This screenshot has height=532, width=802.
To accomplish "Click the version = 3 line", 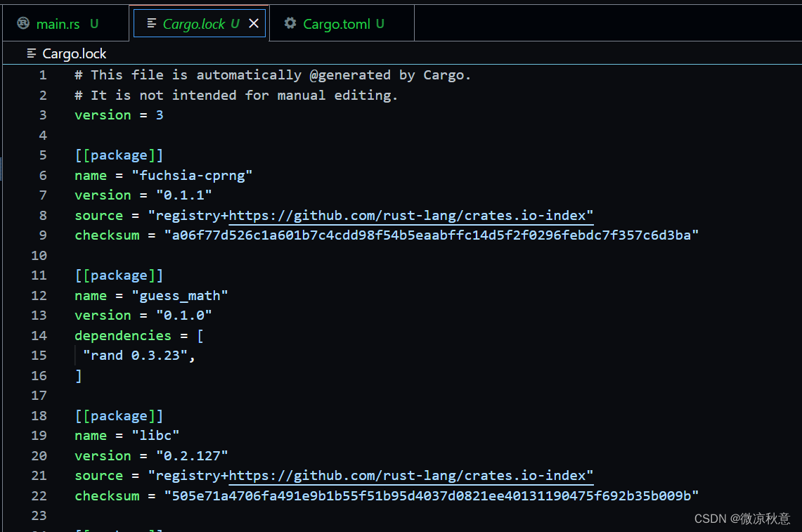I will 119,115.
